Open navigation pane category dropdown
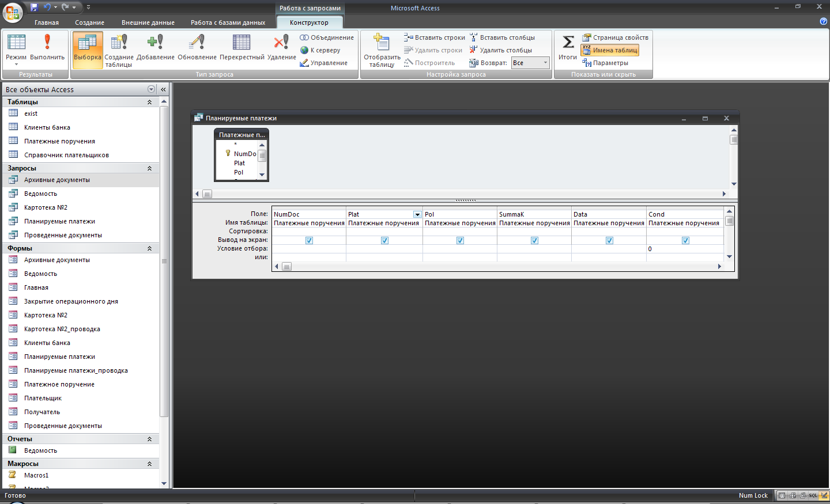This screenshot has height=504, width=830. 152,89
